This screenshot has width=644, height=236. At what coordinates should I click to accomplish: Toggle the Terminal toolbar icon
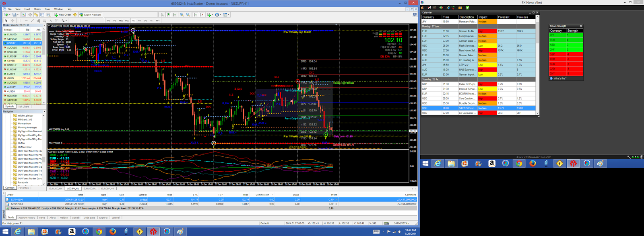[42, 14]
